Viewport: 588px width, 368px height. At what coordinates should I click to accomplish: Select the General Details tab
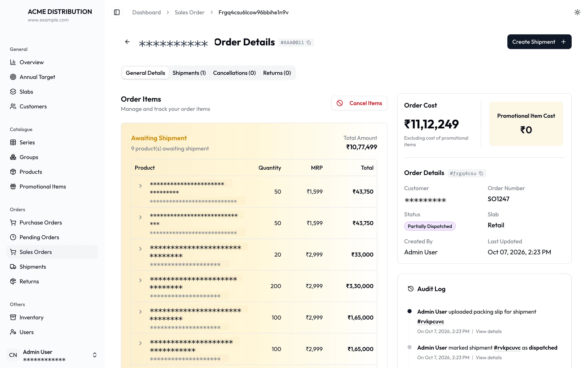tap(145, 73)
